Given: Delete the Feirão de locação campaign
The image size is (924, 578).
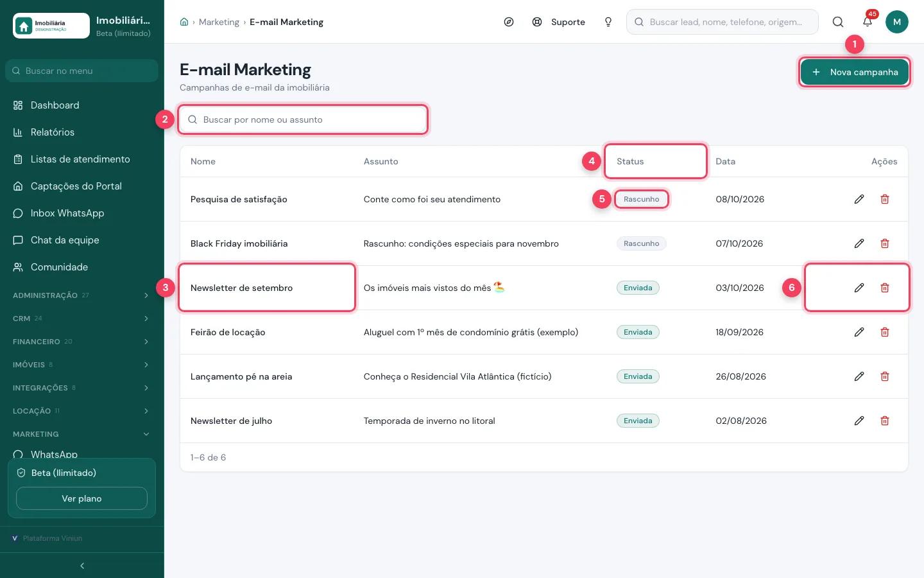Looking at the screenshot, I should [885, 332].
